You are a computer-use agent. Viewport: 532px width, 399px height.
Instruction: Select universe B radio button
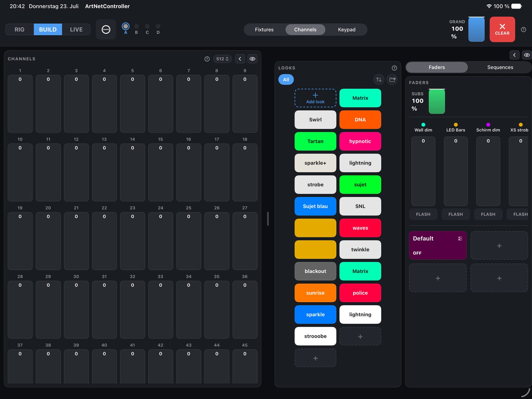(136, 26)
